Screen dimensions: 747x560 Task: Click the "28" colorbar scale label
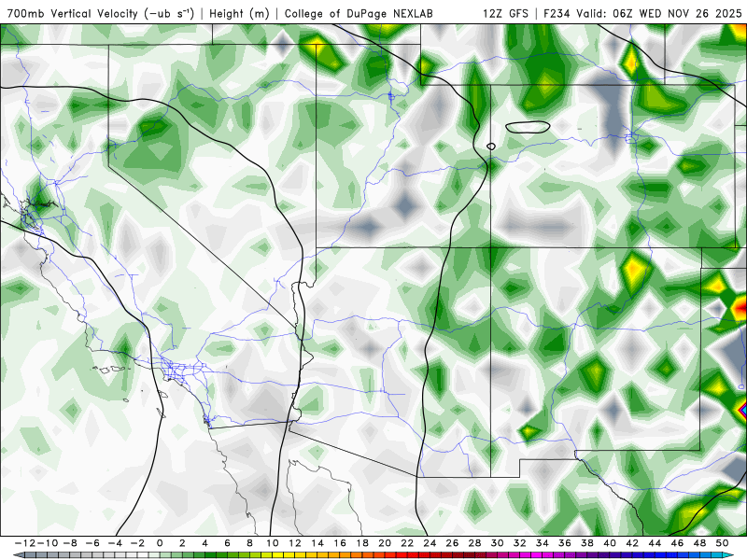click(475, 543)
